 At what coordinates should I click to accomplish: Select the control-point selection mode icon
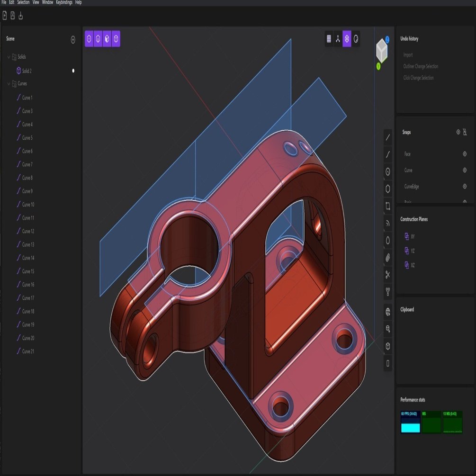[89, 38]
